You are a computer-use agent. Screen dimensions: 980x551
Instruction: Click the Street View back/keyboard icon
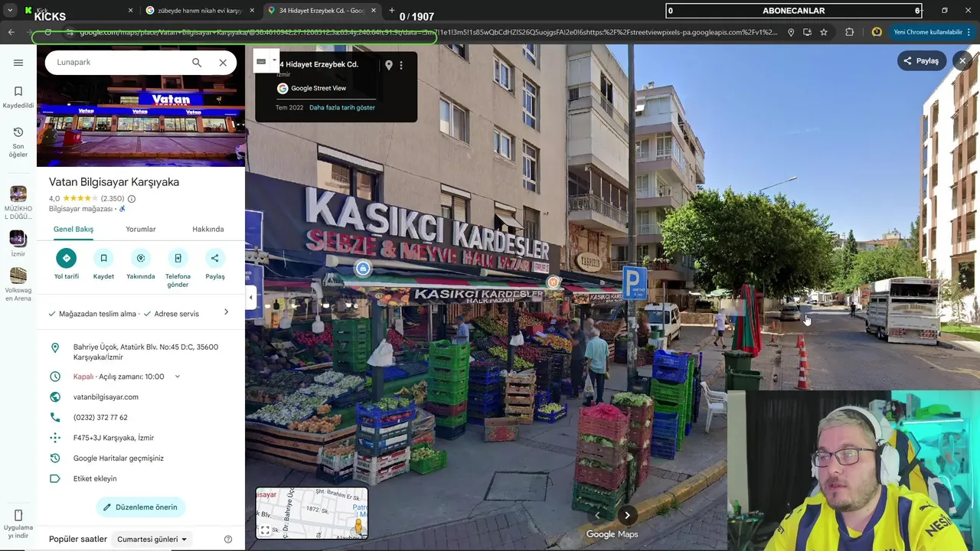pos(262,61)
